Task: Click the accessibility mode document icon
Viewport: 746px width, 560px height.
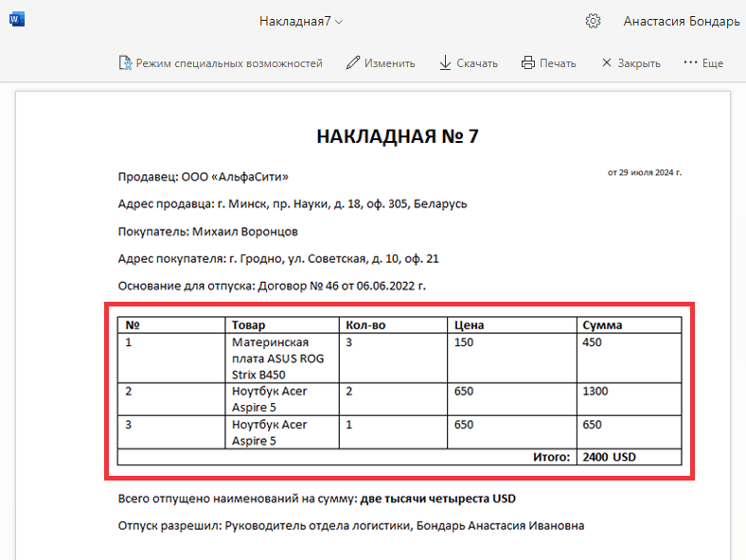Action: coord(126,62)
